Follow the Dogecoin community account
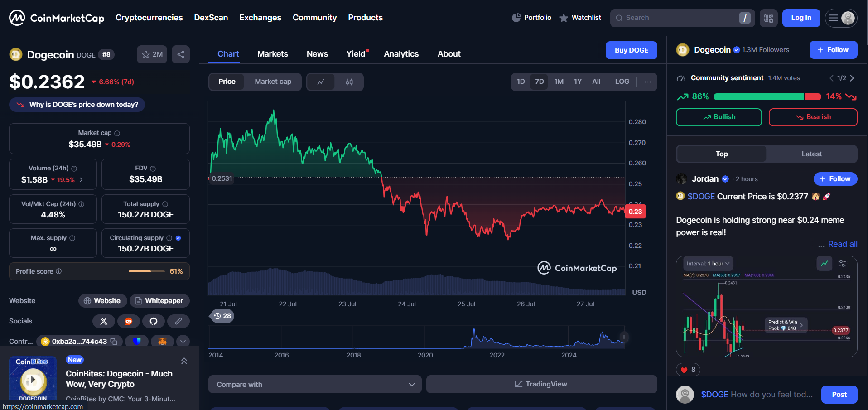 click(833, 50)
